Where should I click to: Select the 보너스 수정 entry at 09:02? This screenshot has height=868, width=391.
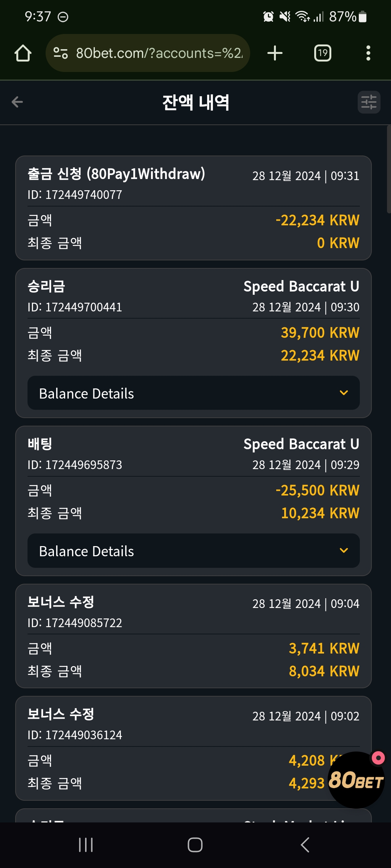pyautogui.click(x=194, y=748)
